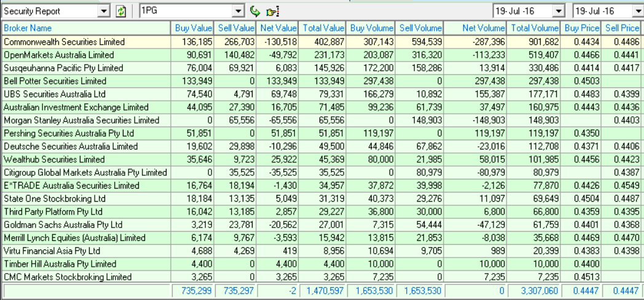Select Commonwealth Securities Limited row
The image size is (644, 300).
pos(322,42)
